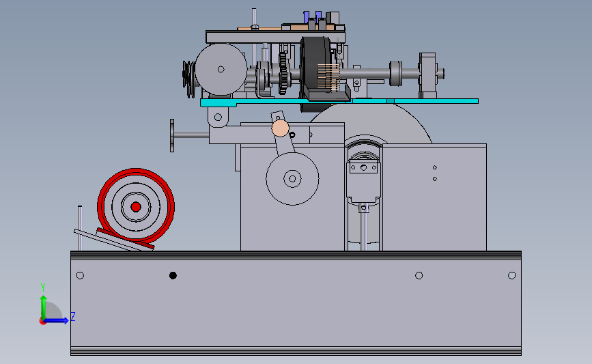Image resolution: width=592 pixels, height=364 pixels.
Task: Click the shaft collar on the right shaft
Action: click(395, 73)
